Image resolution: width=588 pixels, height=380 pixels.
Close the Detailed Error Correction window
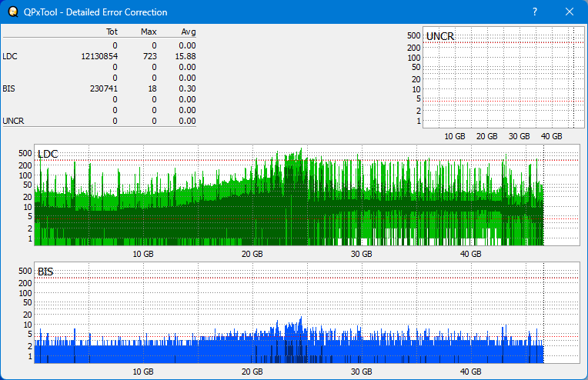coord(570,12)
